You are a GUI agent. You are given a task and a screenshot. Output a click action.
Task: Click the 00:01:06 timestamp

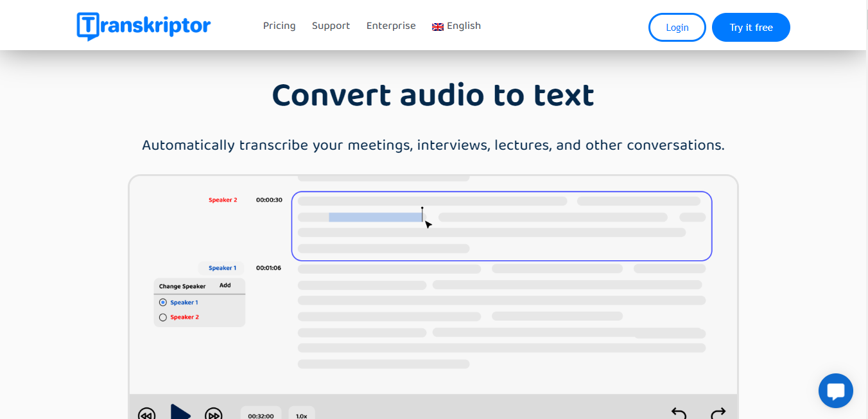pyautogui.click(x=268, y=268)
